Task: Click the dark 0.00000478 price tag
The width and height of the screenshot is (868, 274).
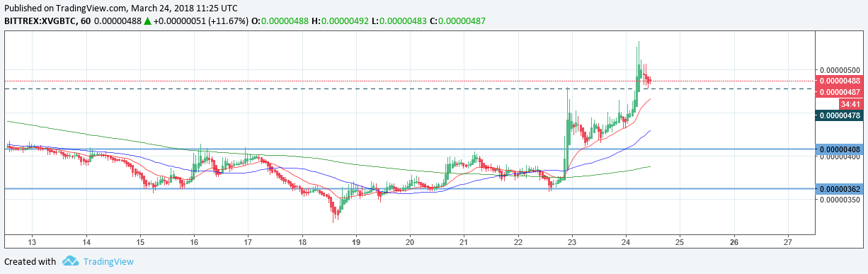Action: tap(840, 115)
